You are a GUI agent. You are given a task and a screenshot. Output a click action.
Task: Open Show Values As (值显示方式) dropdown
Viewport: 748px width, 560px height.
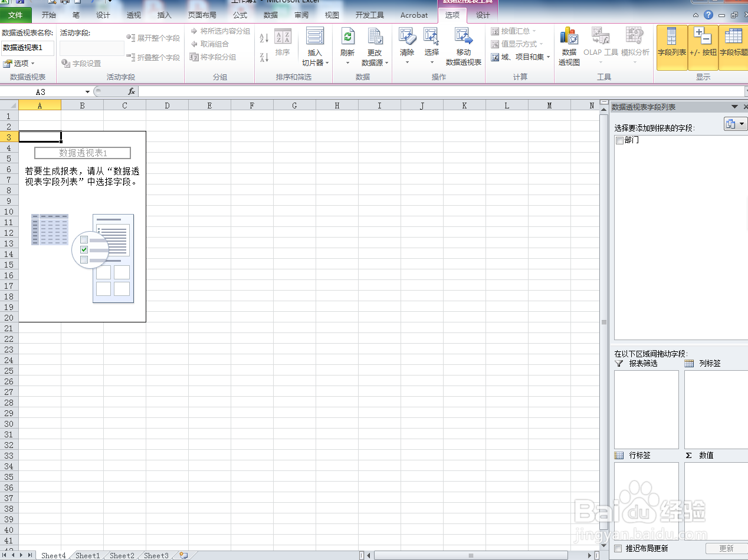(x=517, y=44)
